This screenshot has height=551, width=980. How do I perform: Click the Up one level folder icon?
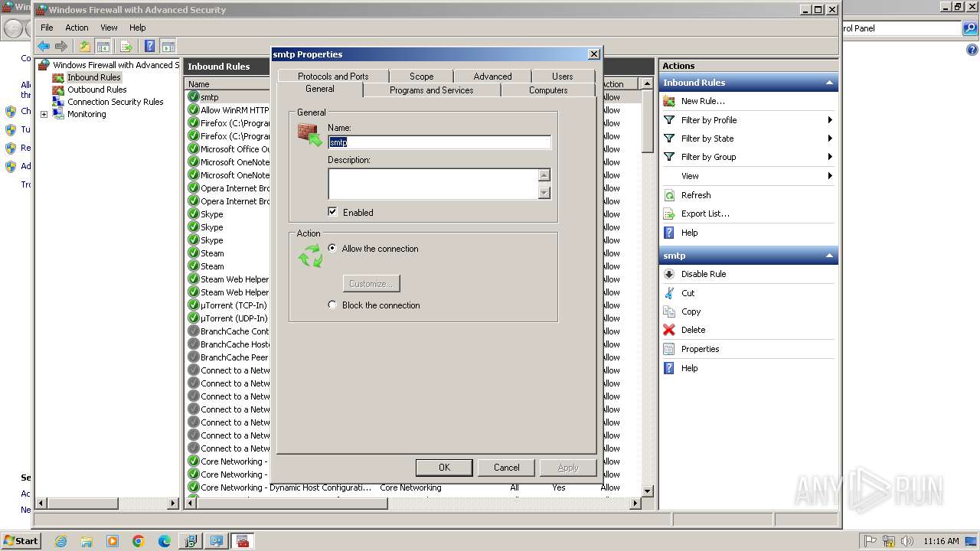85,46
